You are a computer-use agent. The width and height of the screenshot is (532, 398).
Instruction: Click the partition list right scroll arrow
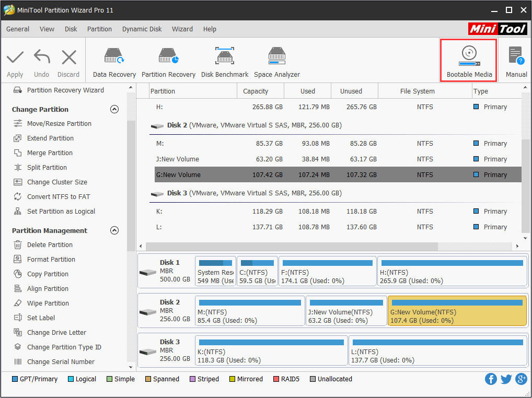click(517, 246)
